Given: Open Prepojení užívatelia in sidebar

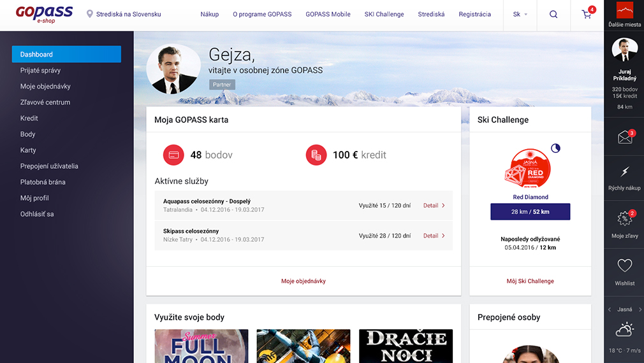Looking at the screenshot, I should point(49,166).
